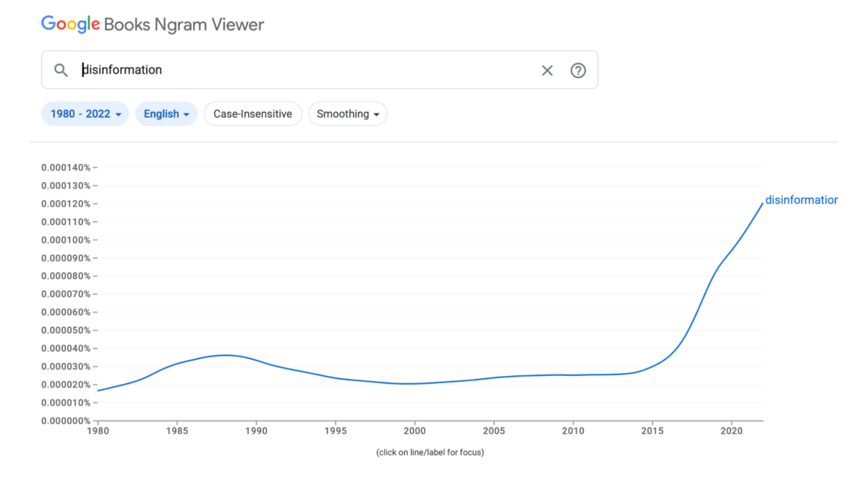Click the 1995 x-axis label
Image resolution: width=868 pixels, height=488 pixels.
[336, 432]
